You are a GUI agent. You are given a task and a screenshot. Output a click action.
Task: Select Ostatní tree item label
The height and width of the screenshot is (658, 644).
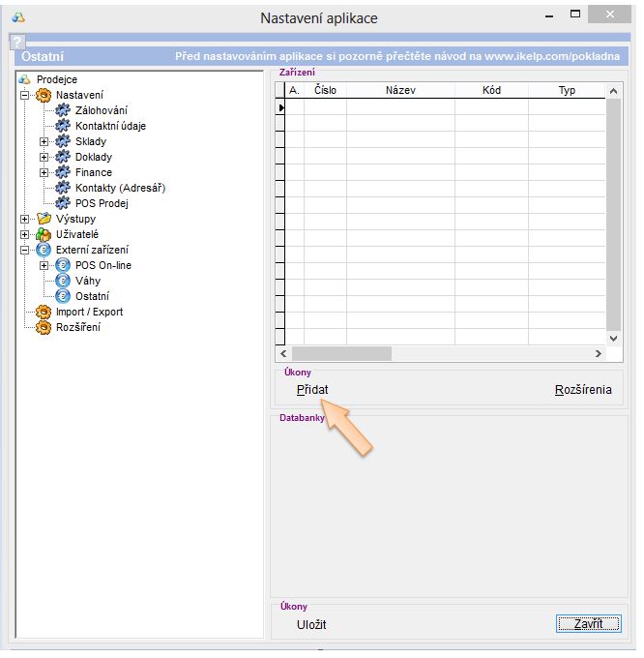pos(92,296)
